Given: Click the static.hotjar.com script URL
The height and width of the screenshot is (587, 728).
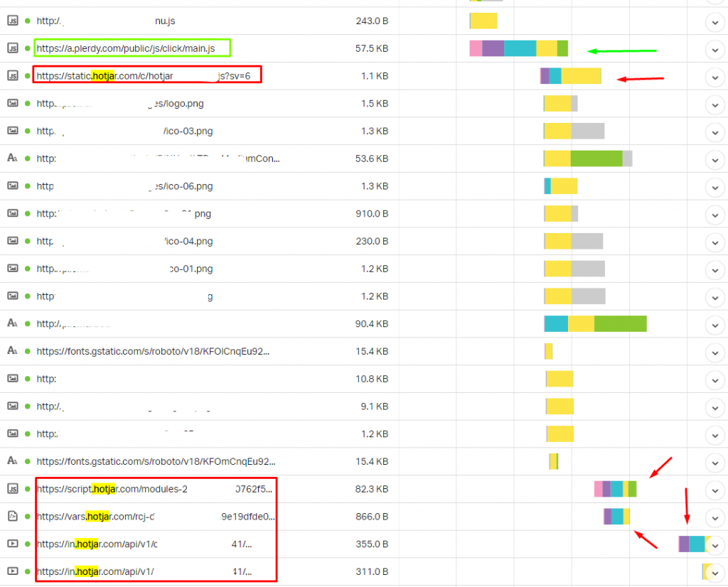Looking at the screenshot, I should pos(144,75).
